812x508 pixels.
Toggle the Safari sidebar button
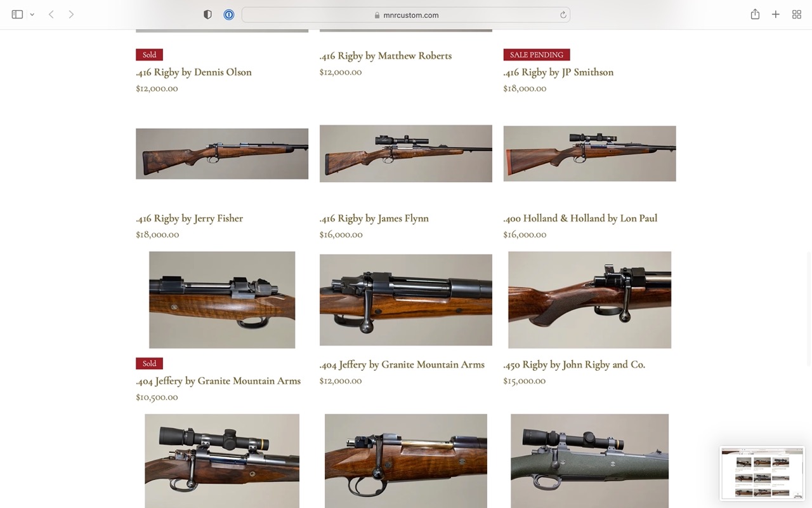coord(17,15)
